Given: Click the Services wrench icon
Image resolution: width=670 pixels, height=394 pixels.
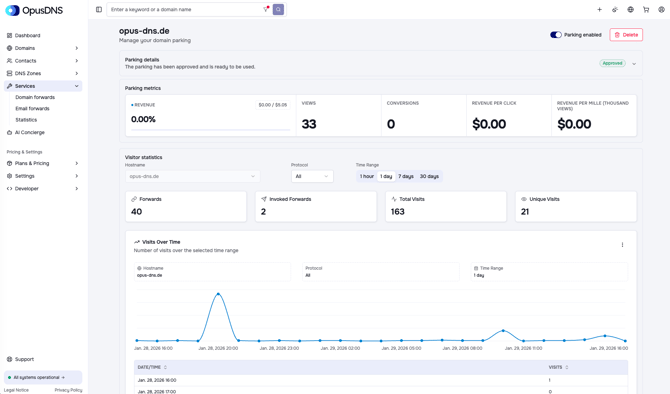Looking at the screenshot, I should 9,86.
